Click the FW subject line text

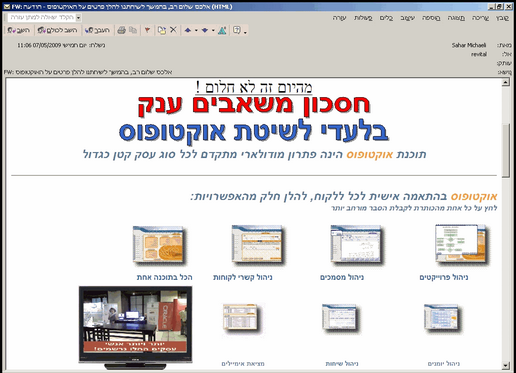coord(88,72)
